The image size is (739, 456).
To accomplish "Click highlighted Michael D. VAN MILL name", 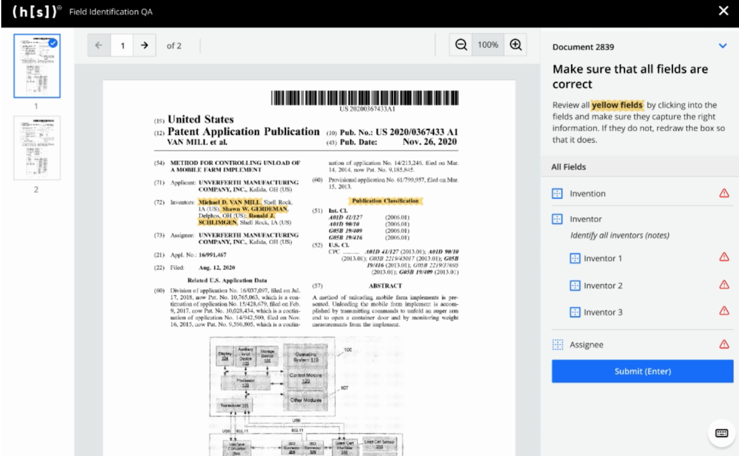I will (230, 202).
